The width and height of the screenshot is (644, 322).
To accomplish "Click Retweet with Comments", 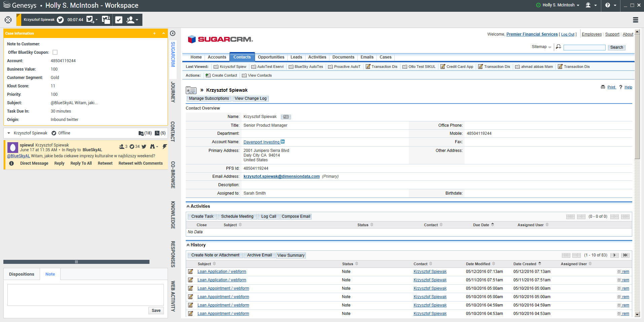I will coord(141,163).
